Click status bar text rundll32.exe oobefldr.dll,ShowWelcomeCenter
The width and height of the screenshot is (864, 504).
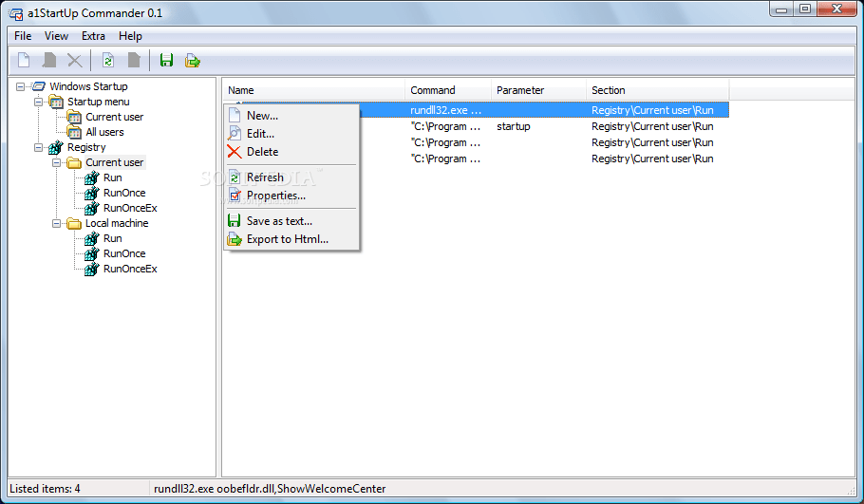(x=270, y=489)
